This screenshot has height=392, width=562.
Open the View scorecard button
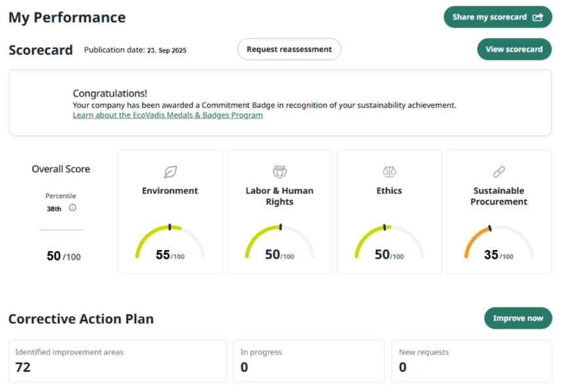click(x=514, y=49)
